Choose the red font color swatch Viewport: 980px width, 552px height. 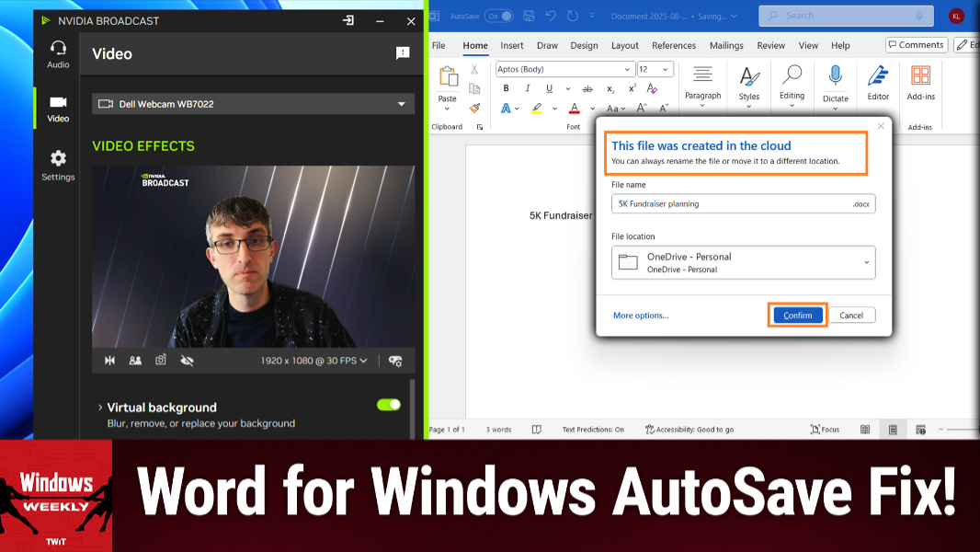tap(574, 109)
